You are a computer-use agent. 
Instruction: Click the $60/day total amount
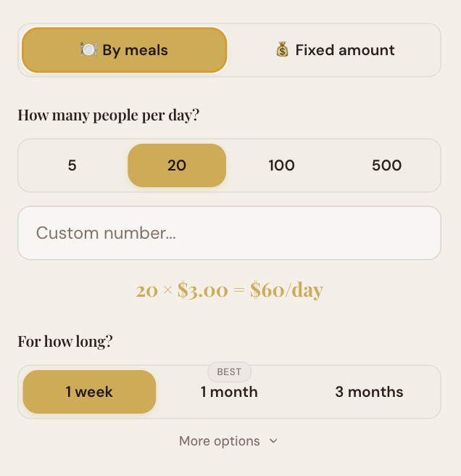(x=286, y=290)
